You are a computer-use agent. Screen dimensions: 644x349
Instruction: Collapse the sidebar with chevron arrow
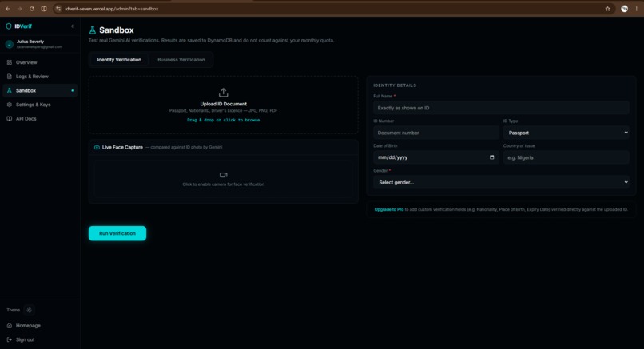pyautogui.click(x=72, y=26)
